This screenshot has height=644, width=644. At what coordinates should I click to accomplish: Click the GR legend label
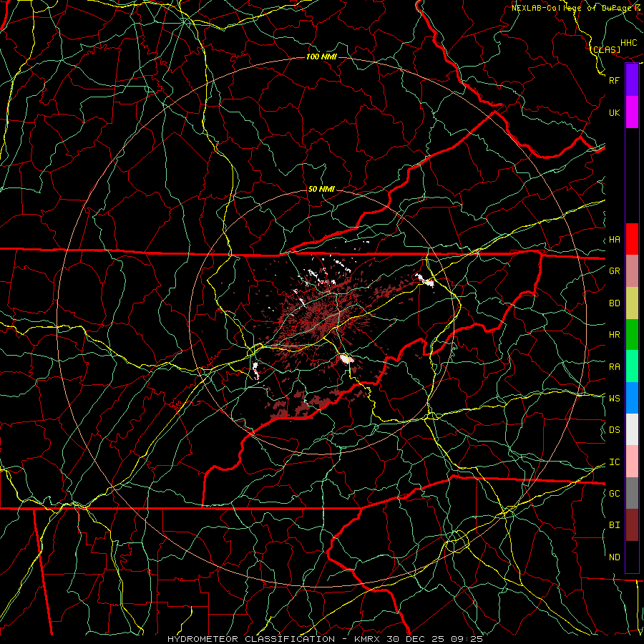615,271
